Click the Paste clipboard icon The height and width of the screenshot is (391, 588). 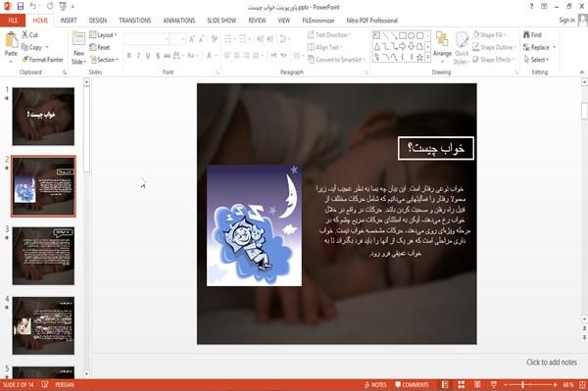11,40
